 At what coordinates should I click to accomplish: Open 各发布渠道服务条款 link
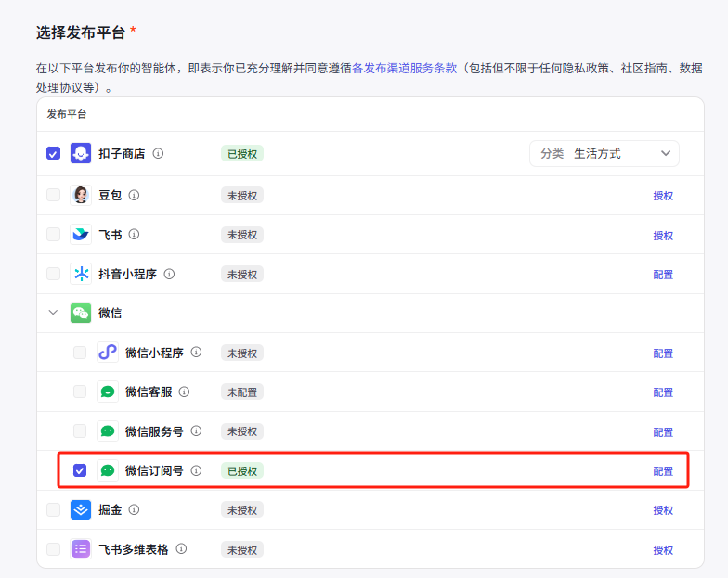pos(405,68)
